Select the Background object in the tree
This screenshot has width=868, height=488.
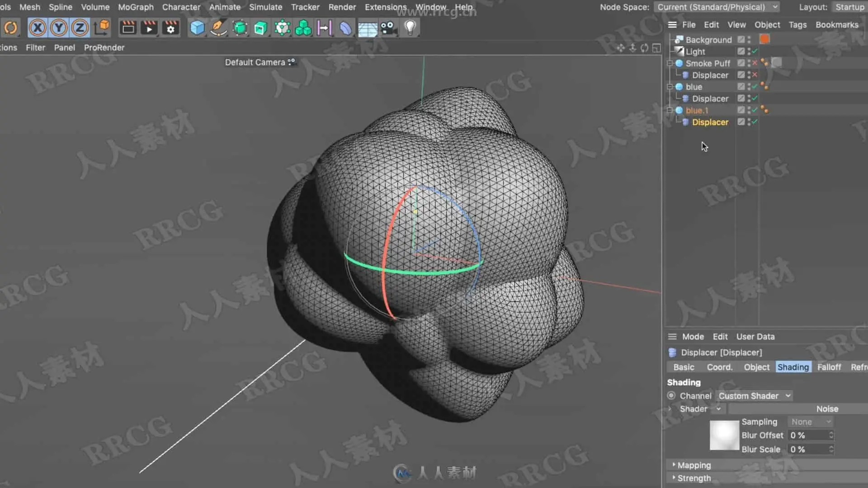coord(708,40)
